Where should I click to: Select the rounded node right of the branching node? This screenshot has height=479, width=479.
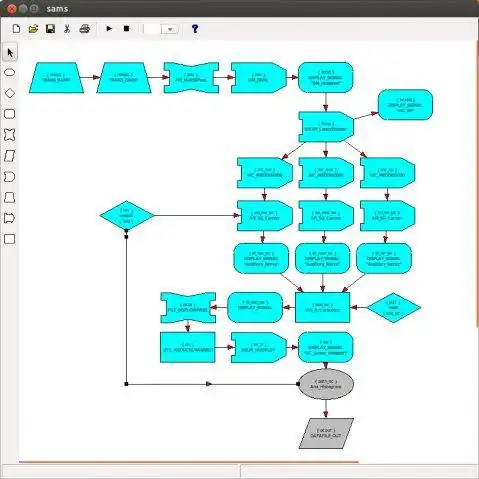click(405, 105)
